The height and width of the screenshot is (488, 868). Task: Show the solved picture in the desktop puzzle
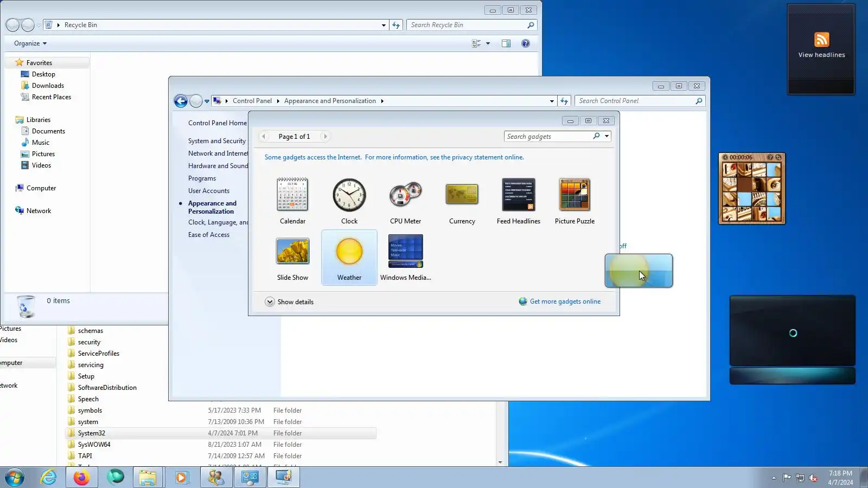(x=770, y=157)
